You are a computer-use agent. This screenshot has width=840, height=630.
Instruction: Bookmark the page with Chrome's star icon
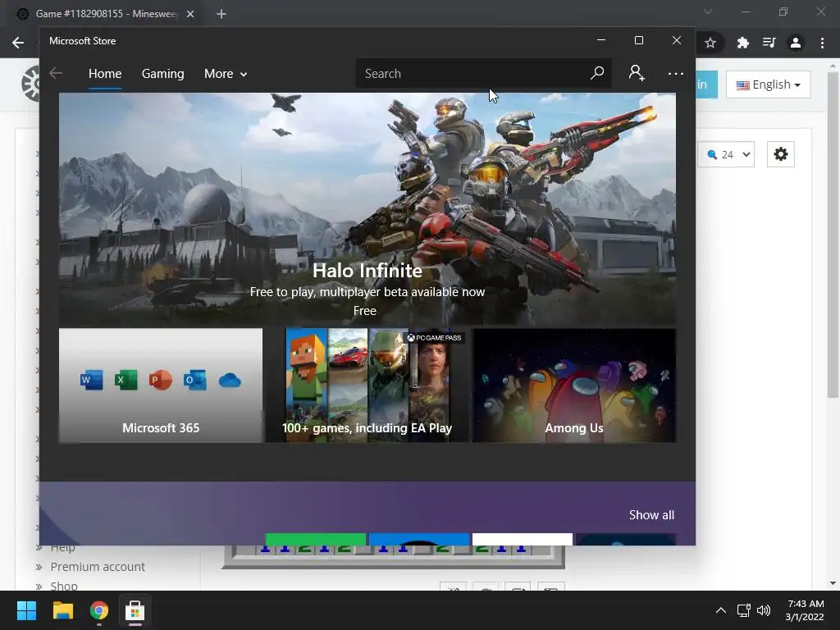click(710, 43)
